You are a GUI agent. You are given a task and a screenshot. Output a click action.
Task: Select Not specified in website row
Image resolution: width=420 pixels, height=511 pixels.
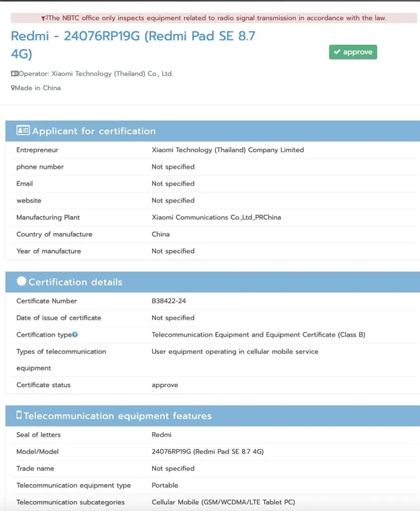[173, 201]
